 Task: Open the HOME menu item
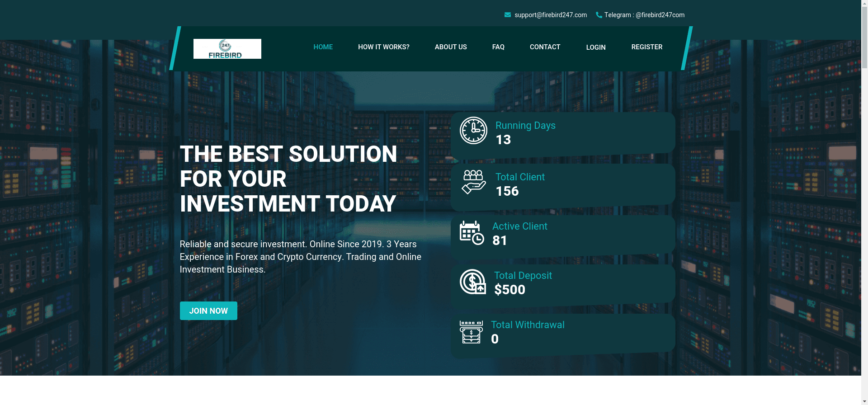coord(323,47)
